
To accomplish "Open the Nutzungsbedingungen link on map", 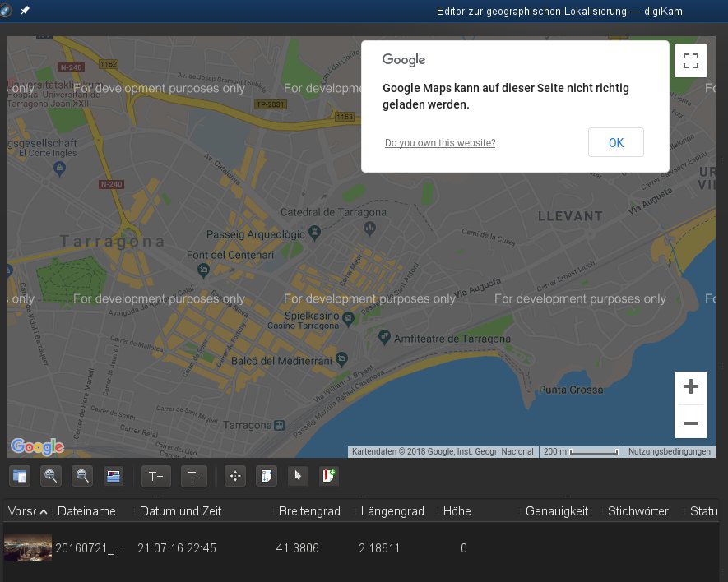I will pos(669,452).
